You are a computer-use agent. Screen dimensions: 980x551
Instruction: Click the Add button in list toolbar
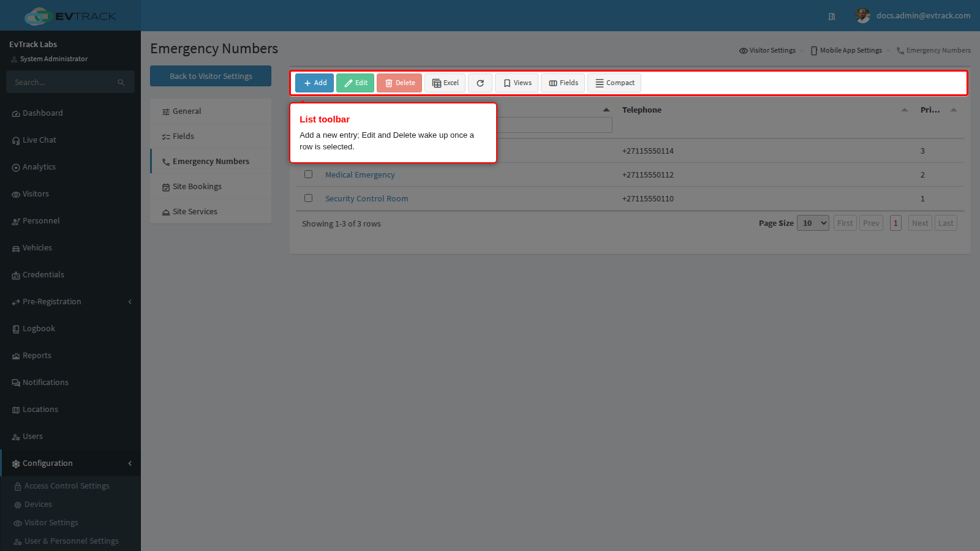pos(314,83)
